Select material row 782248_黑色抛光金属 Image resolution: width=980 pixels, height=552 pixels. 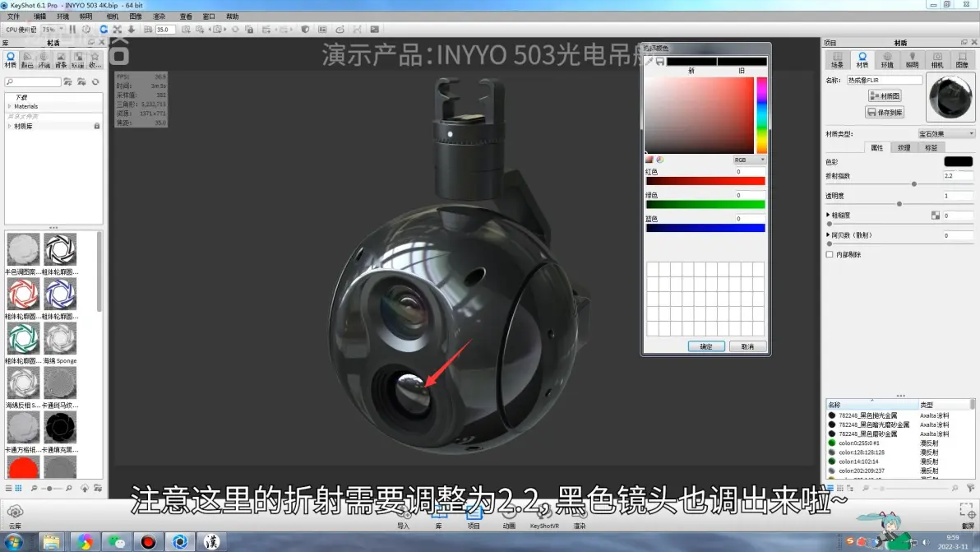point(867,415)
